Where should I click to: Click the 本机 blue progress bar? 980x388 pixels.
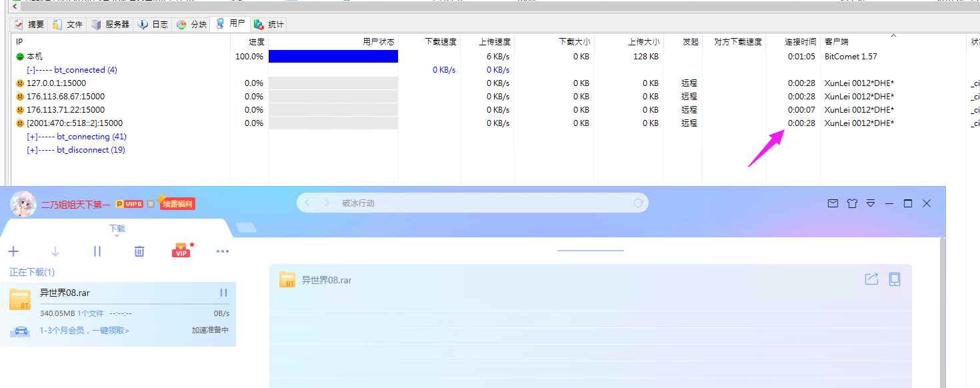(x=333, y=57)
